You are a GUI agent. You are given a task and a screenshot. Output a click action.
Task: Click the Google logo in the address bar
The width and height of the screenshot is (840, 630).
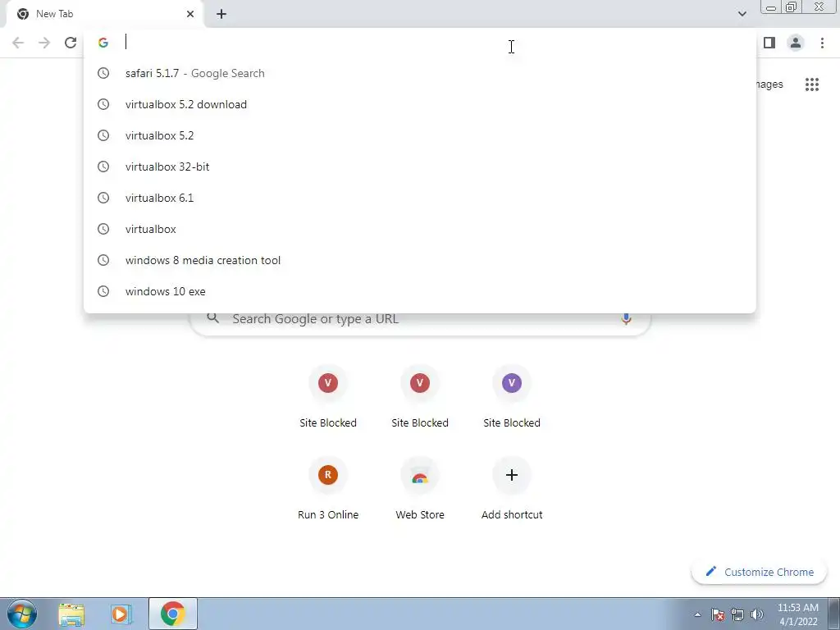click(103, 43)
